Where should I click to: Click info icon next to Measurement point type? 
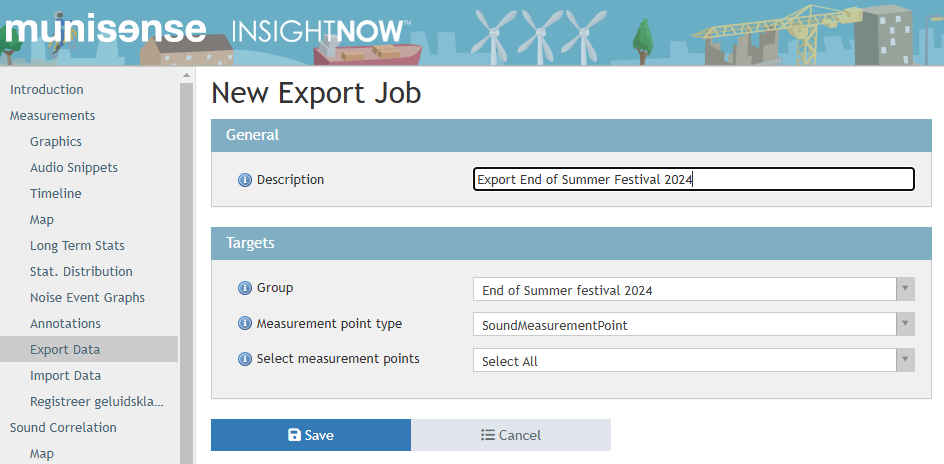pos(244,324)
